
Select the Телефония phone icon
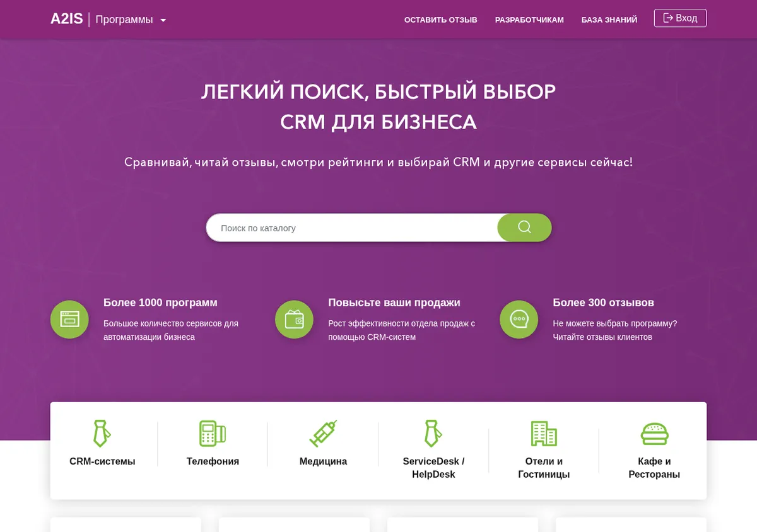point(213,433)
